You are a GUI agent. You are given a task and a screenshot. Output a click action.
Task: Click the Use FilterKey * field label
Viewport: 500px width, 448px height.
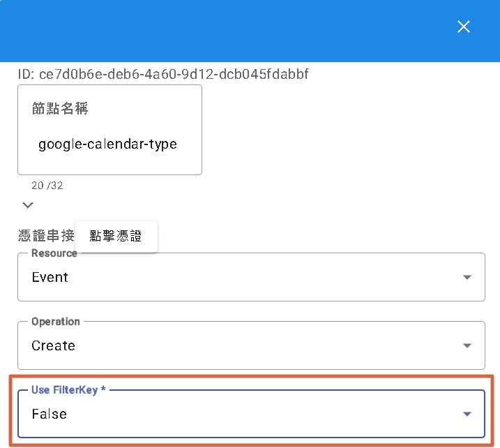pos(68,390)
